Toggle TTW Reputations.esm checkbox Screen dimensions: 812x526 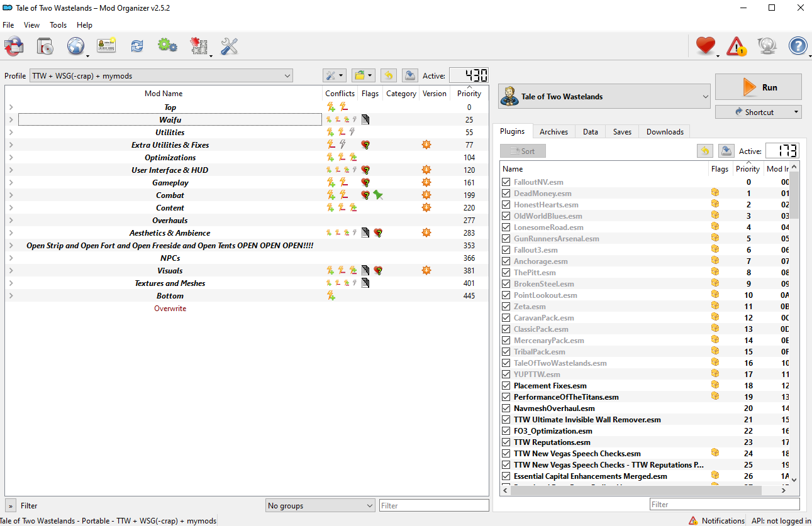(x=506, y=442)
